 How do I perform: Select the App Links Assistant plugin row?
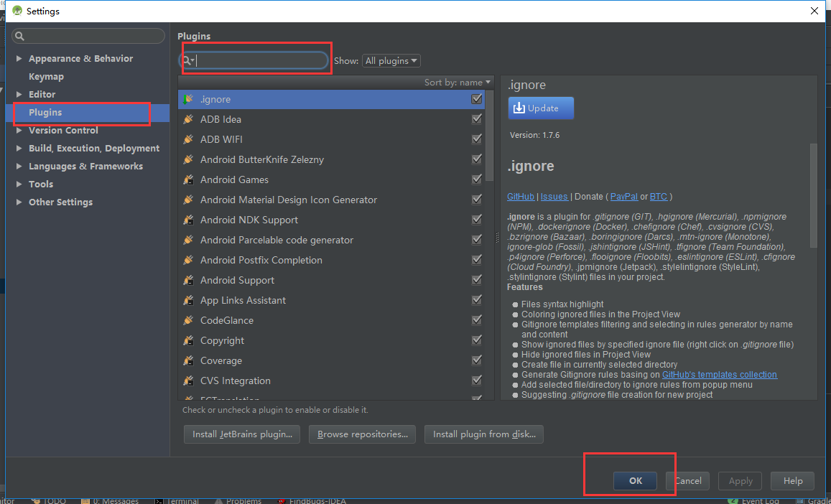tap(331, 301)
